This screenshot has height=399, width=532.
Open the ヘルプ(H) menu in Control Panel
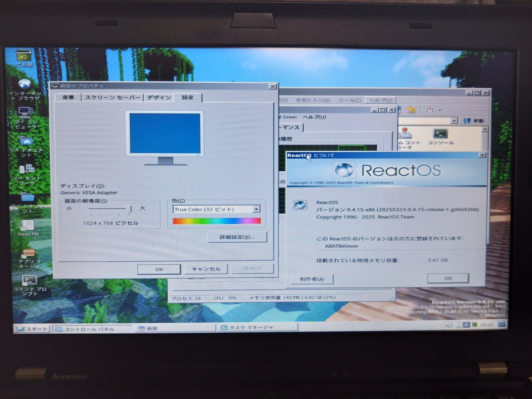381,101
